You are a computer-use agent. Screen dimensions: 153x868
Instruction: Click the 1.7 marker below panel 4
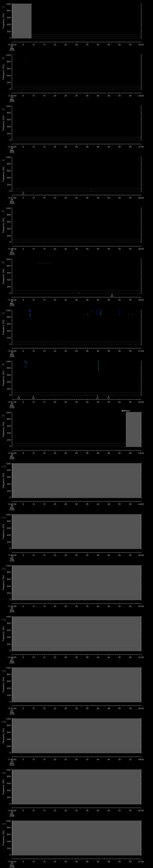point(23,193)
